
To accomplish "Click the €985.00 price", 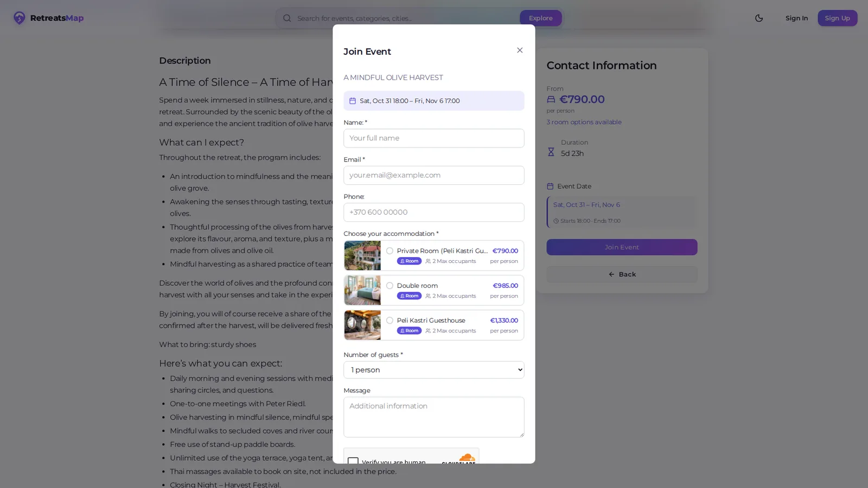I will pyautogui.click(x=505, y=286).
